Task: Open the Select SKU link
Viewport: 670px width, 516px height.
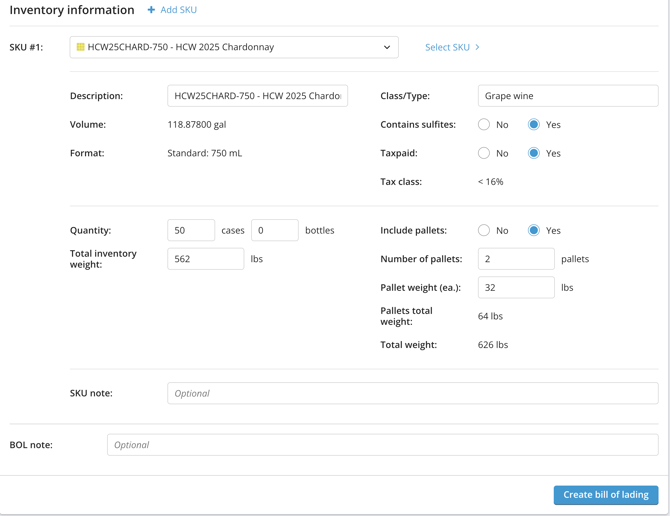Action: [x=447, y=47]
